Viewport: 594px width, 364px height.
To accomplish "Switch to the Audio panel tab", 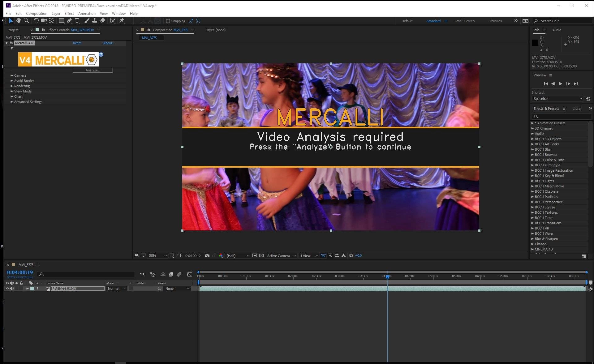I will point(557,30).
